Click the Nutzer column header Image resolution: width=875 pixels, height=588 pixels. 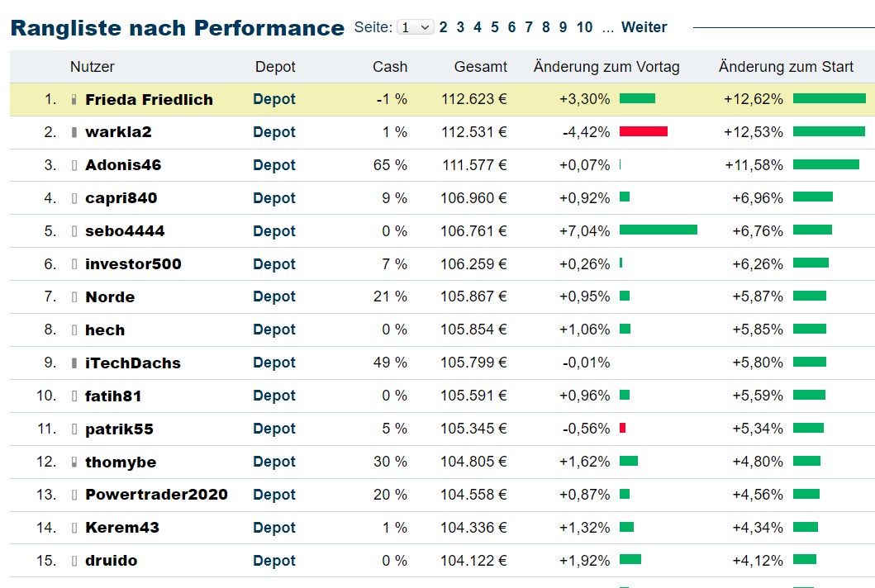pos(93,67)
